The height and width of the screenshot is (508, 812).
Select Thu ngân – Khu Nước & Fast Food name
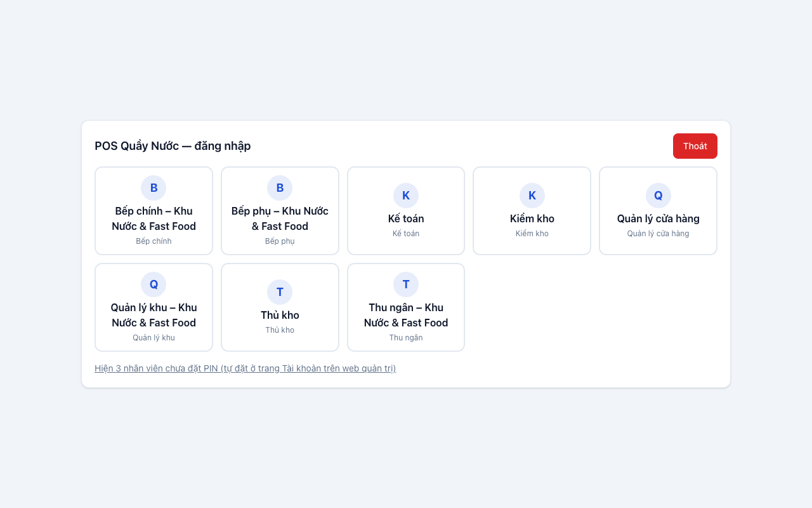406,315
